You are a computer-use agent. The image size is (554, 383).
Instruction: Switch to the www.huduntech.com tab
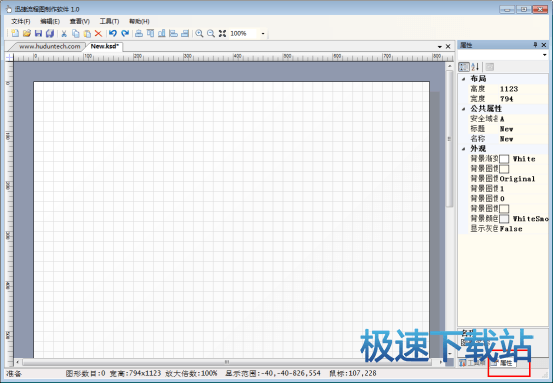click(x=49, y=46)
